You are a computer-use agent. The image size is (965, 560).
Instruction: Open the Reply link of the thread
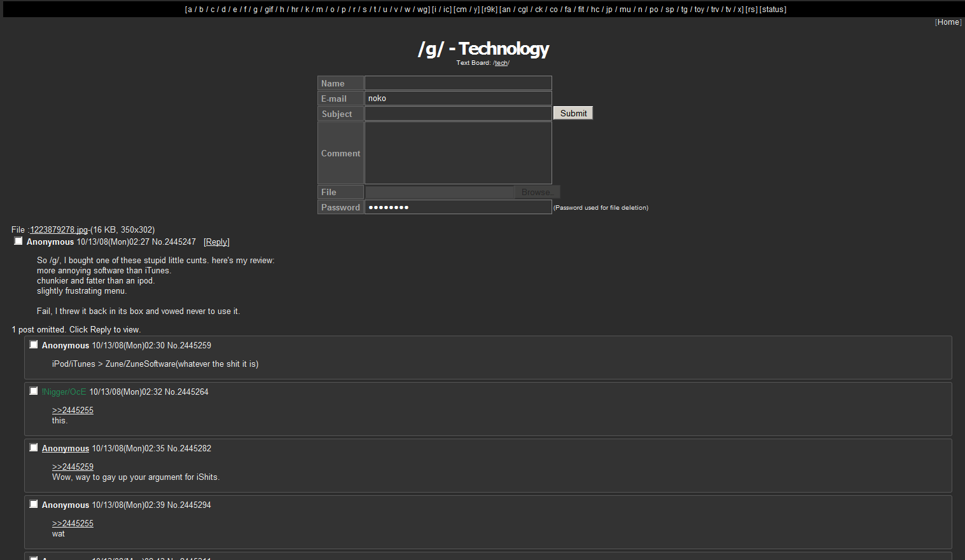tap(216, 242)
